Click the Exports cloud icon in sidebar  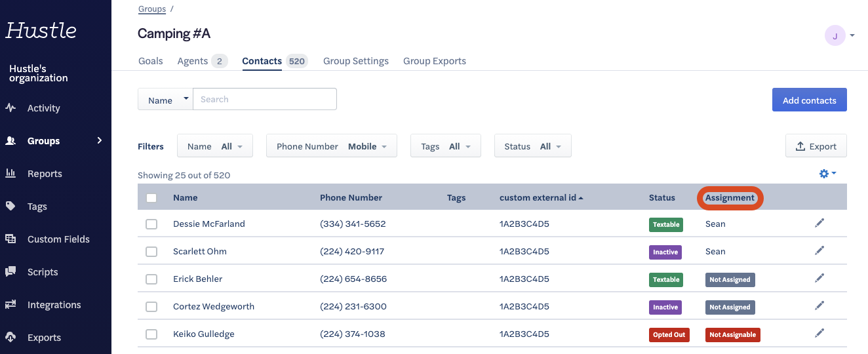coord(10,338)
